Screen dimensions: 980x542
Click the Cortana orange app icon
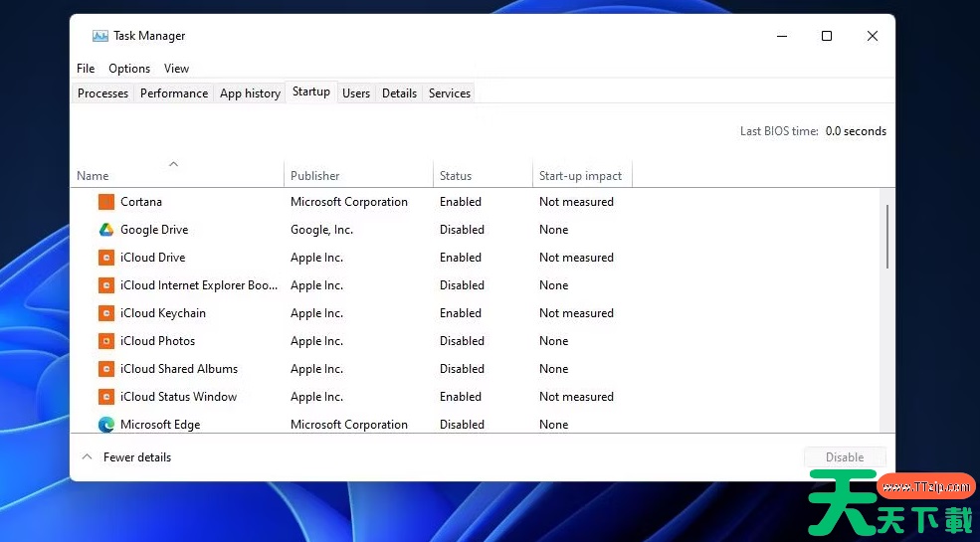coord(106,202)
